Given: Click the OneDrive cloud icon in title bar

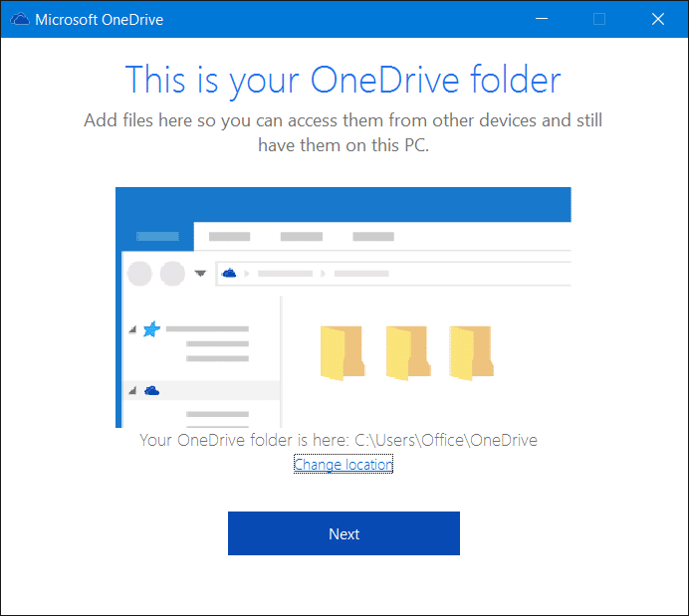Looking at the screenshot, I should pos(20,19).
